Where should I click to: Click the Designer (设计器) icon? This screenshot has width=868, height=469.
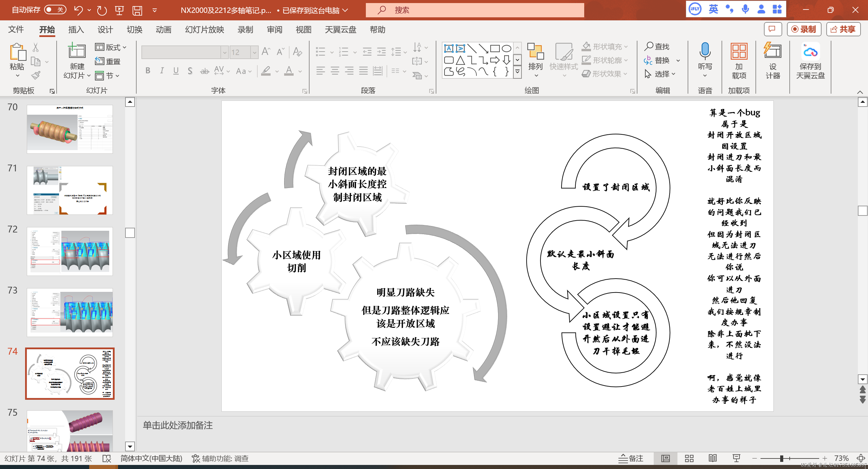(x=772, y=51)
